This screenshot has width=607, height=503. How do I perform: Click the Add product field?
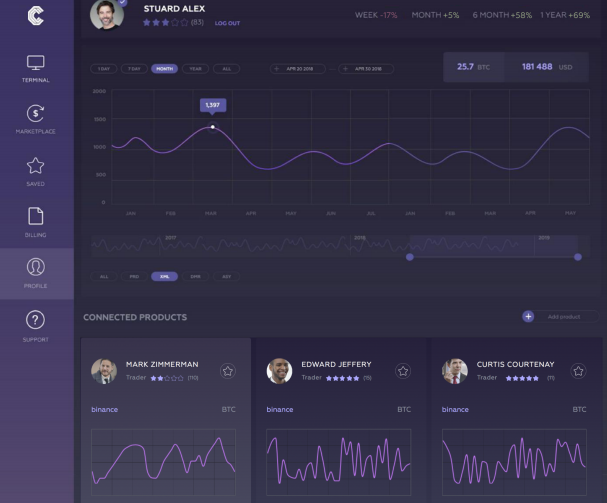pyautogui.click(x=570, y=317)
